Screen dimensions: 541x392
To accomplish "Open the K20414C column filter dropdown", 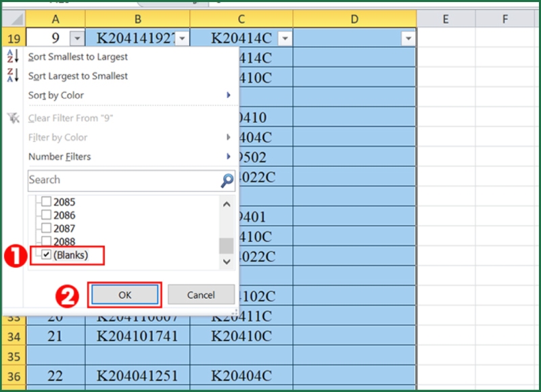I will (285, 38).
